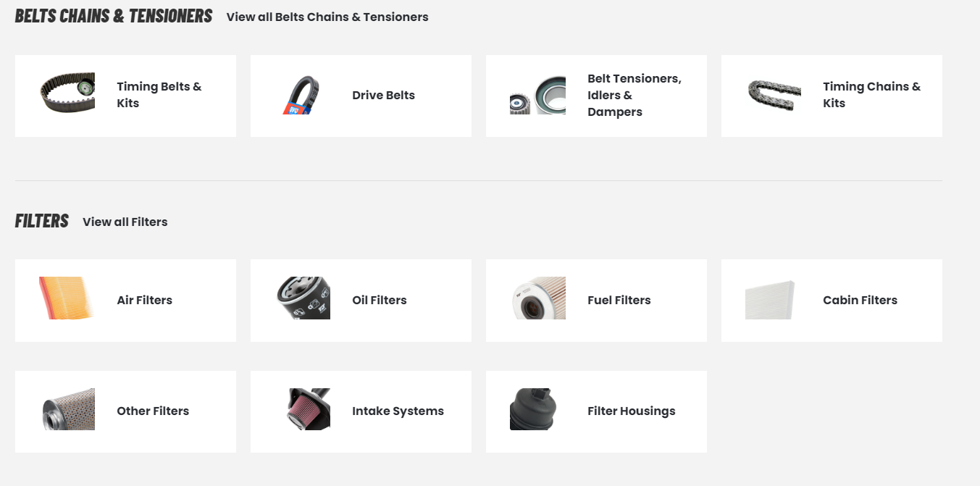This screenshot has width=980, height=486.
Task: Go to Belt Tensioners, Idlers & Dampers
Action: (635, 95)
